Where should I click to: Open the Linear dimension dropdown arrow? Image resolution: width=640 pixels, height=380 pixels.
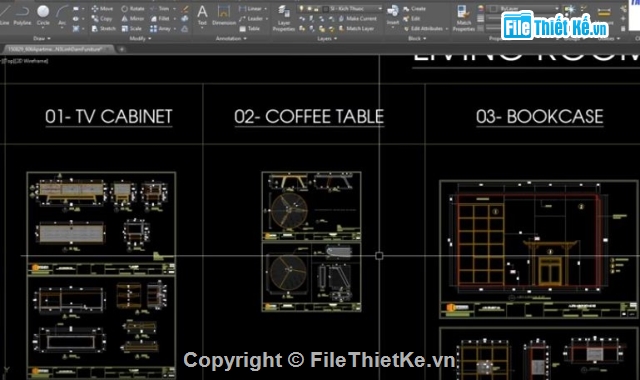tap(266, 8)
